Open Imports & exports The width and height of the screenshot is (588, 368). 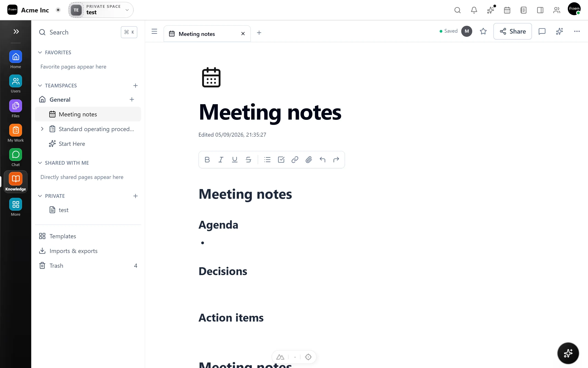[x=88, y=251]
